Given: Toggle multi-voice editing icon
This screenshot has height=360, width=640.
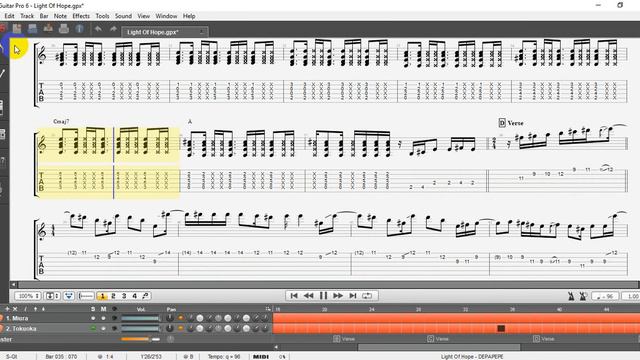Looking at the screenshot, I should coord(145,296).
